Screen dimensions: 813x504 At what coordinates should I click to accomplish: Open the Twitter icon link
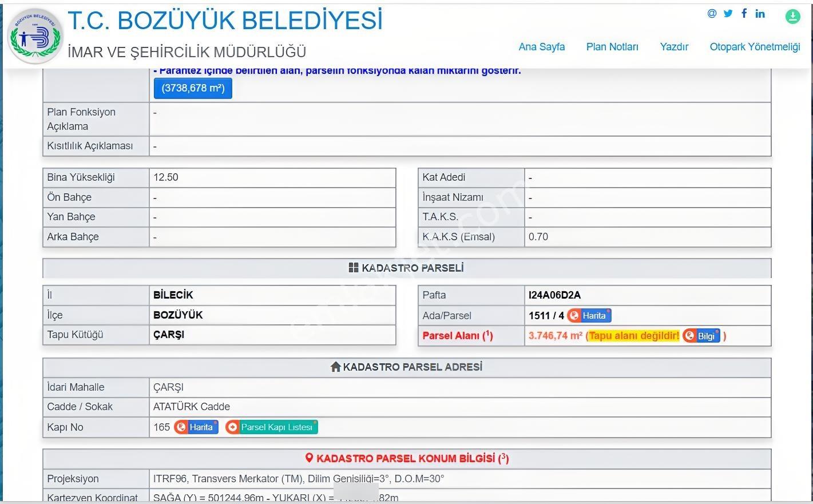(728, 13)
